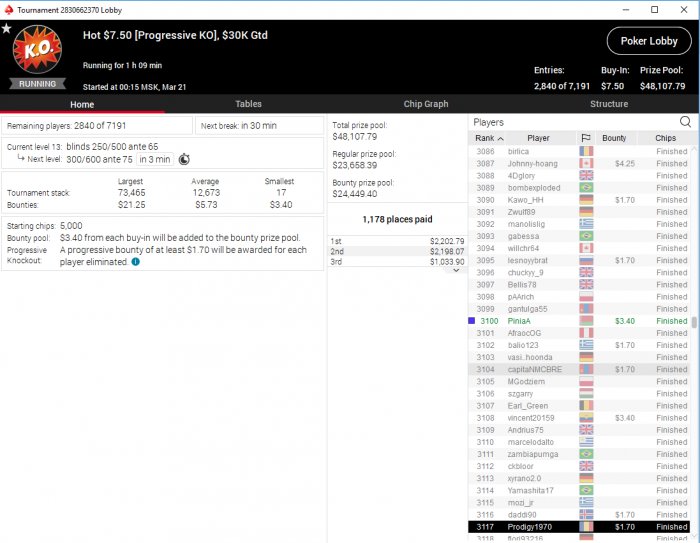Viewport: 700px width, 543px height.
Task: Open the players search magnifier
Action: coord(685,122)
